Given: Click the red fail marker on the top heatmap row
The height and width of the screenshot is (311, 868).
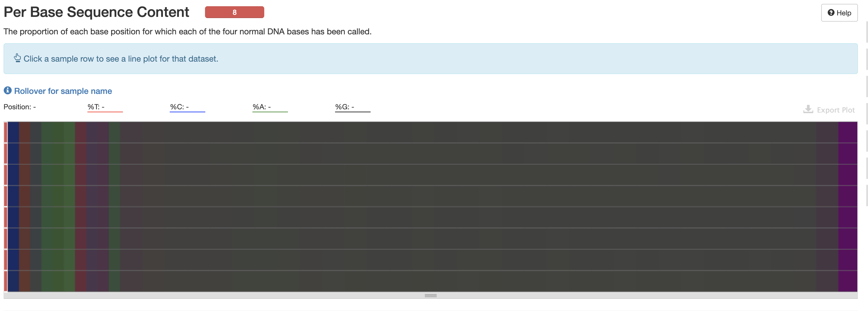Looking at the screenshot, I should [x=6, y=132].
